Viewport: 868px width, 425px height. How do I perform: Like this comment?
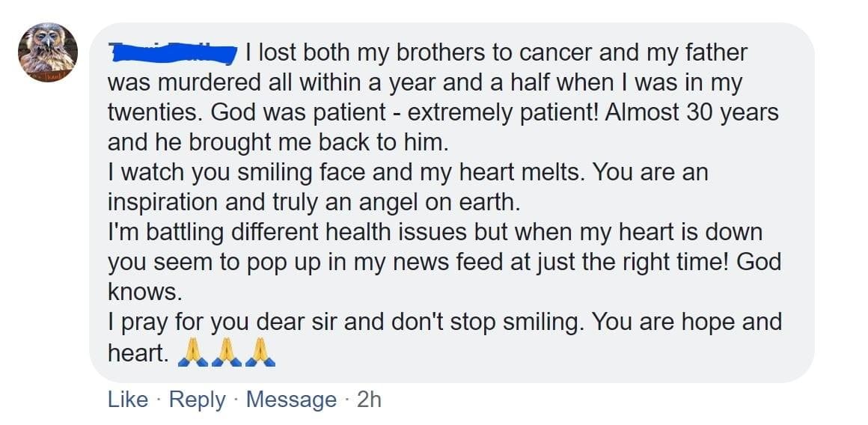(x=128, y=400)
